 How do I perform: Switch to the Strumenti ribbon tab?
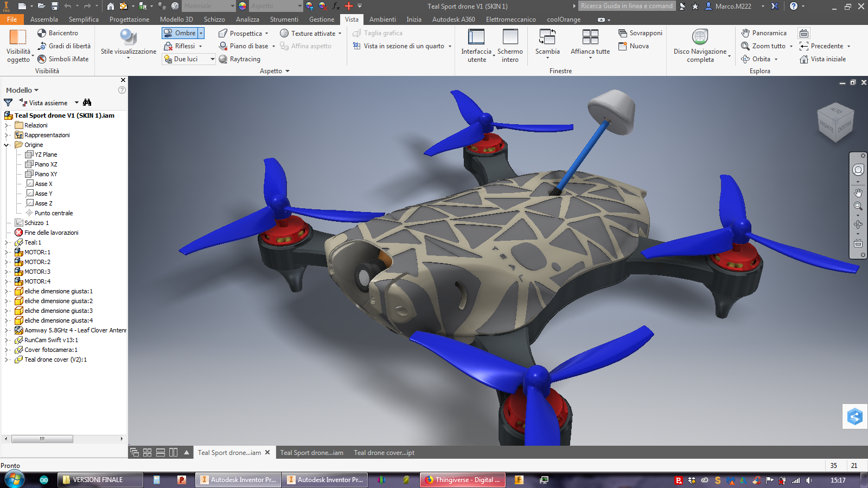284,20
